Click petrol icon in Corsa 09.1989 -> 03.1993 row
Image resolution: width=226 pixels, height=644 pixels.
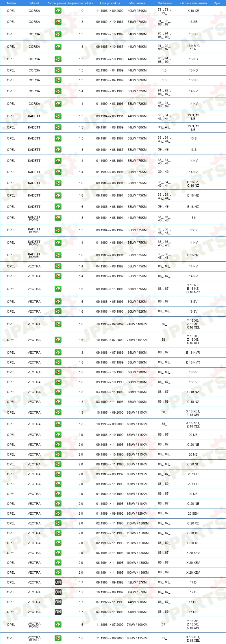tap(58, 91)
